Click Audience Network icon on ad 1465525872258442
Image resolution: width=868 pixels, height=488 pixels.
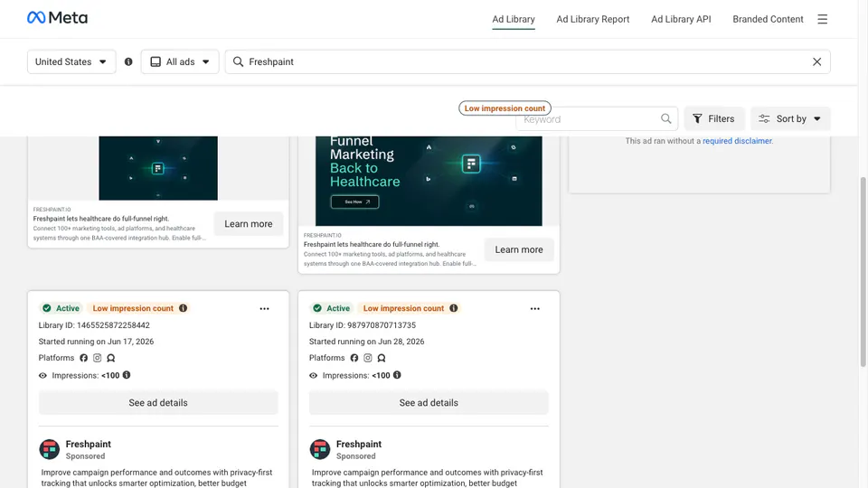pos(110,358)
